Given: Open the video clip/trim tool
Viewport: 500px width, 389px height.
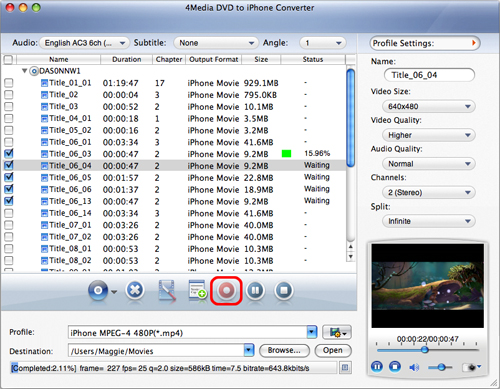Looking at the screenshot, I should tap(167, 290).
